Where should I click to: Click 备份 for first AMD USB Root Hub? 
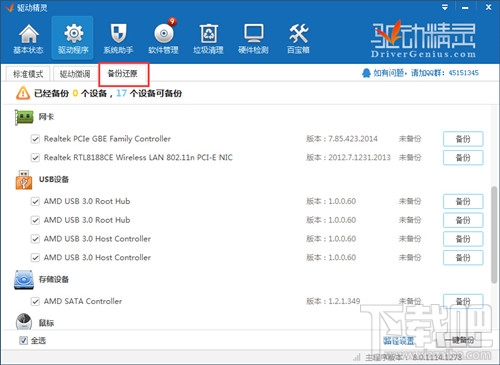(x=463, y=201)
